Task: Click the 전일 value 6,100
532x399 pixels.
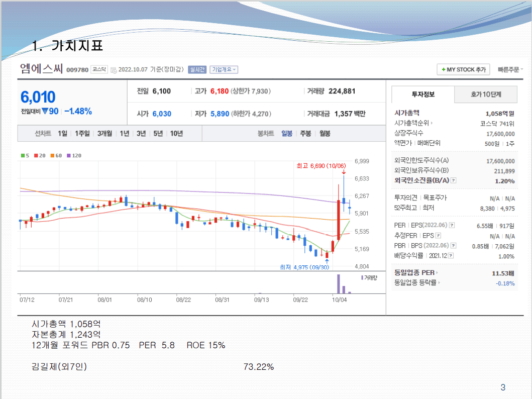Action: [161, 91]
